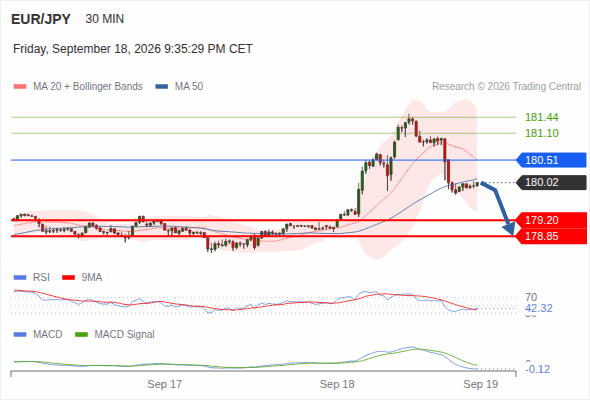
Task: Click the blue 180.51 pivot price tag
Action: pyautogui.click(x=551, y=160)
